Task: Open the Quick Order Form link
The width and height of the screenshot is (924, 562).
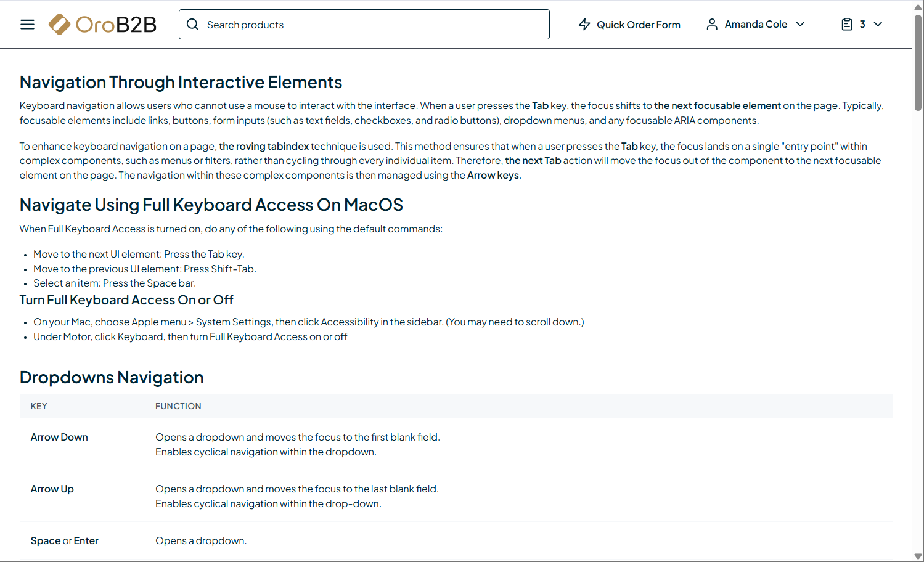Action: [x=638, y=25]
